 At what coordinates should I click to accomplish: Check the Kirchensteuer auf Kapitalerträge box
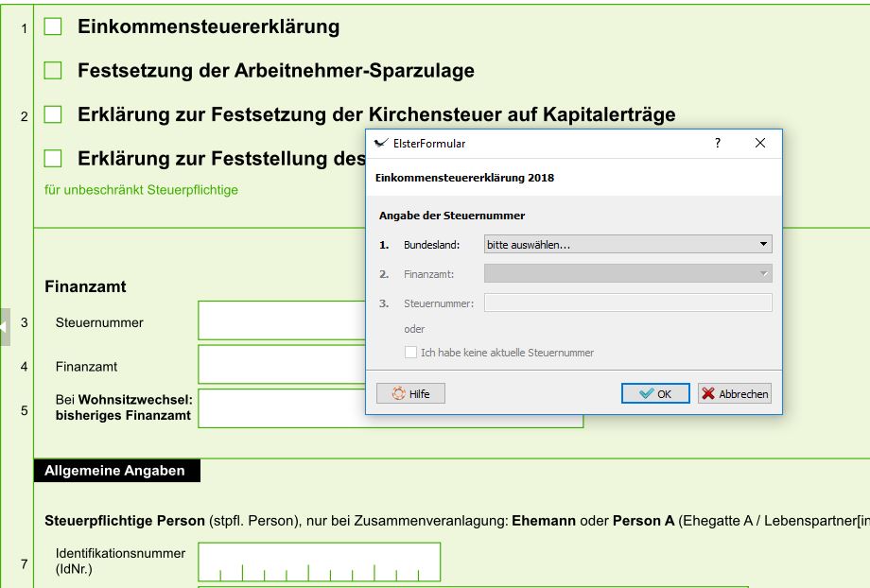tap(53, 114)
